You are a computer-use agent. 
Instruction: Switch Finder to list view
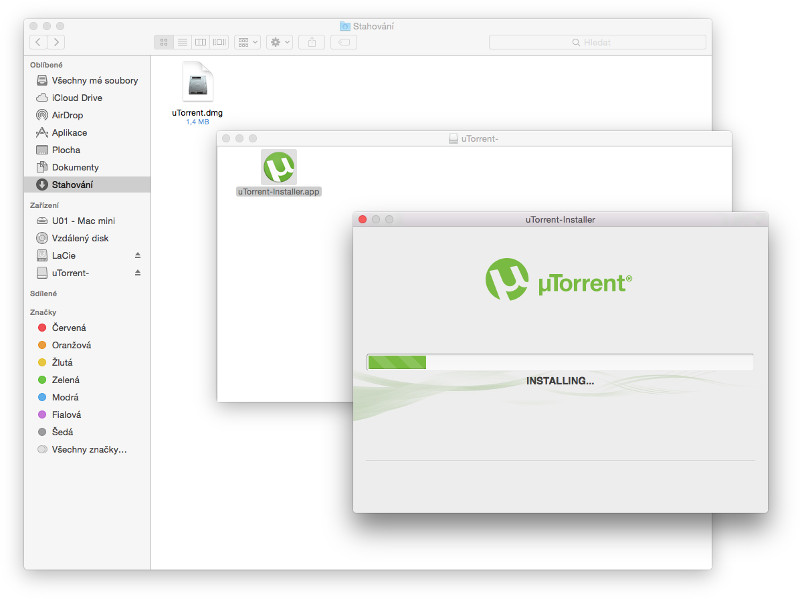click(182, 42)
